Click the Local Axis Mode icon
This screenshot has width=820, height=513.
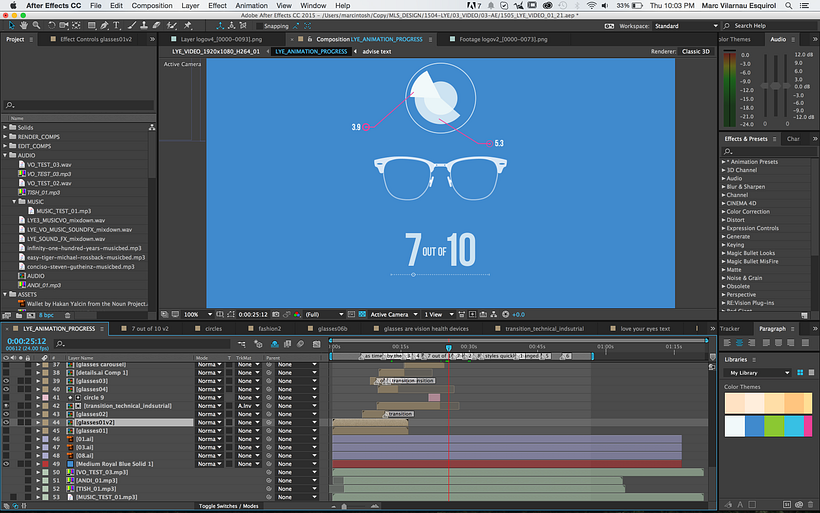(220, 26)
